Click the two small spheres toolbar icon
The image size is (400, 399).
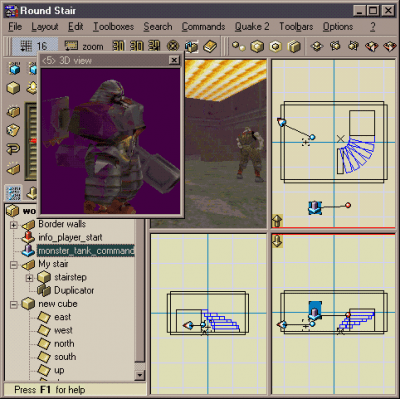(238, 46)
